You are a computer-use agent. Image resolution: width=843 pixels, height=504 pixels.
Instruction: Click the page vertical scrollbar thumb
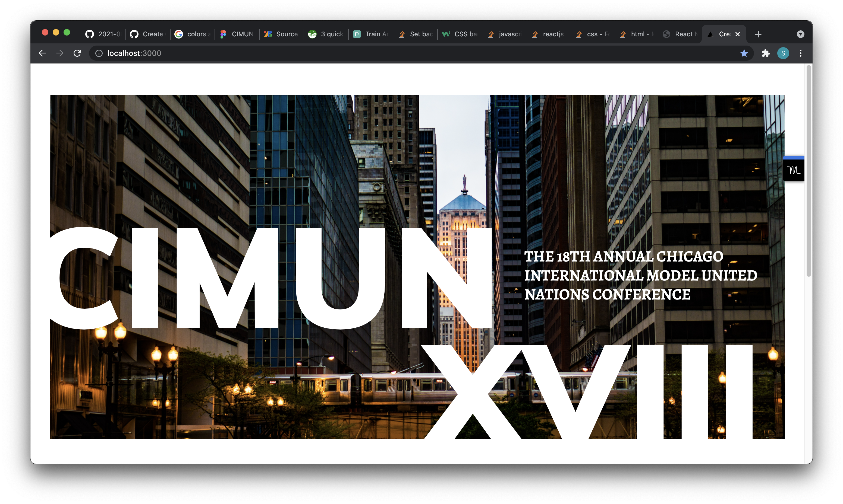[809, 170]
